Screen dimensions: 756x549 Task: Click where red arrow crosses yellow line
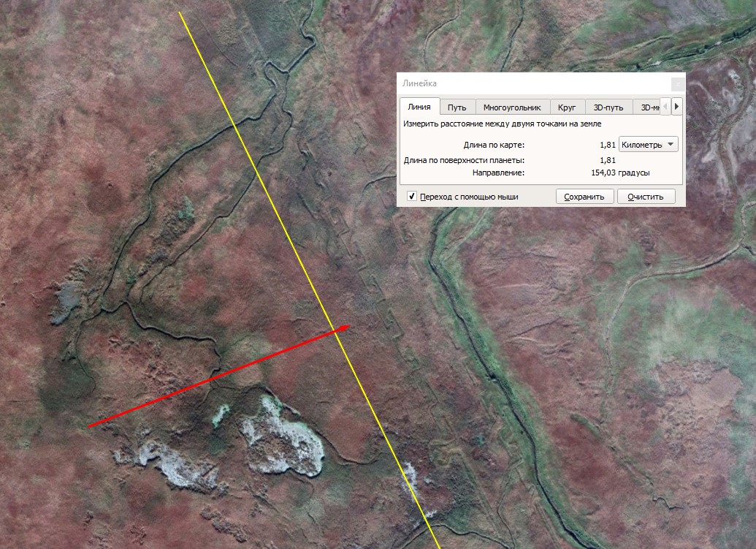[332, 333]
